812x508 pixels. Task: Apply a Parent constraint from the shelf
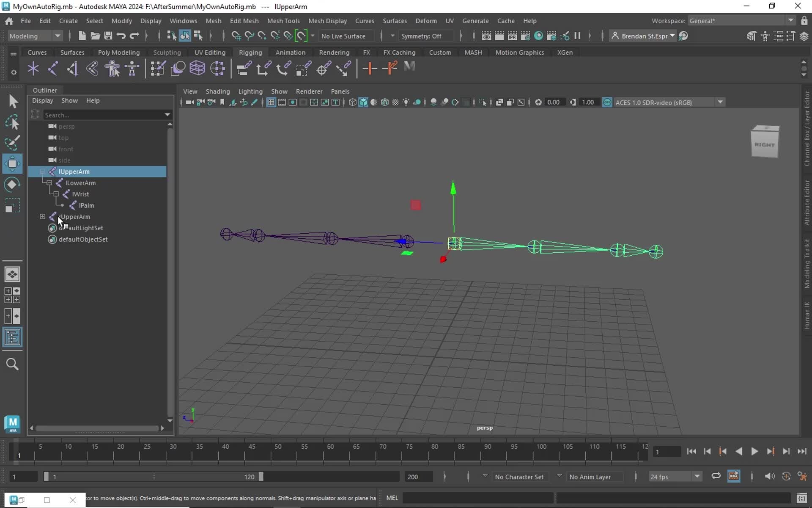point(243,68)
